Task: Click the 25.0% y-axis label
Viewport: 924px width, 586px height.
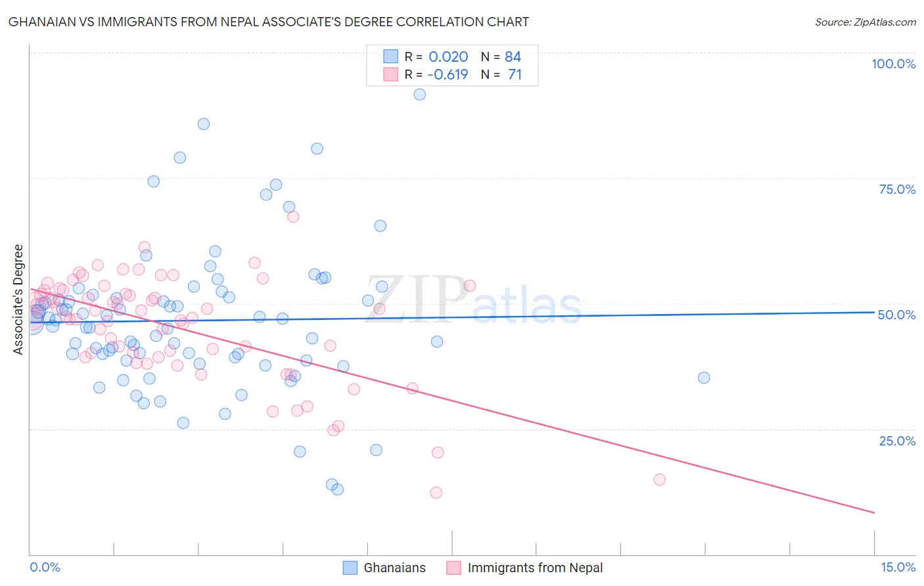Action: point(897,441)
